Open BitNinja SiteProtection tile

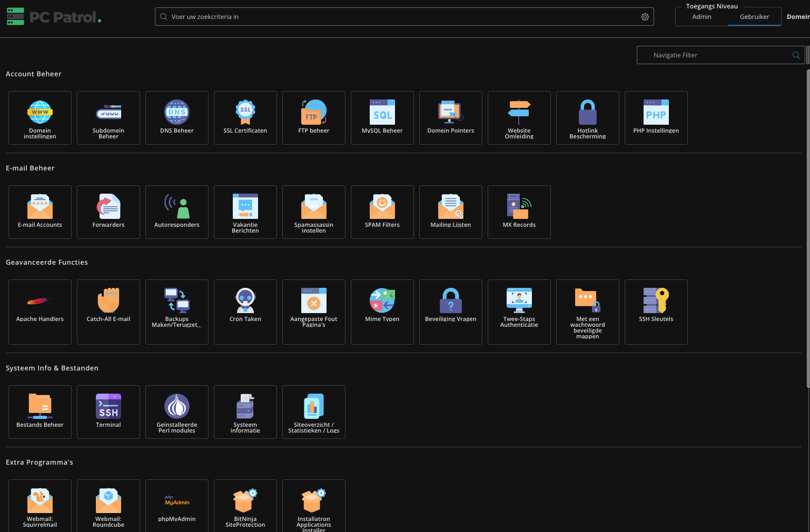point(245,505)
